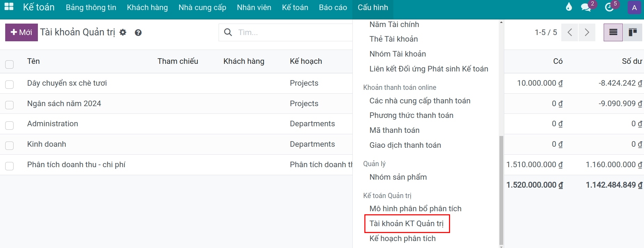Click the gear icon beside Tài khoản Quản trị

pos(123,32)
